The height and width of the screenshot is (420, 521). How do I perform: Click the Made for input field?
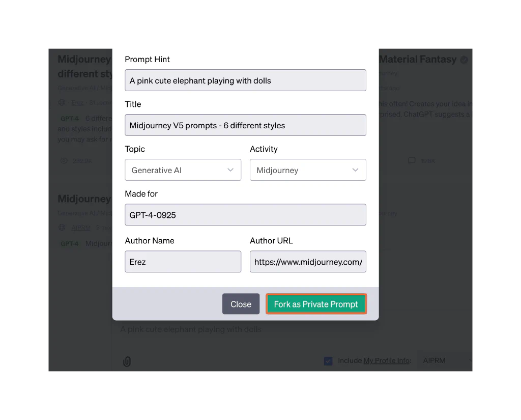coord(245,215)
